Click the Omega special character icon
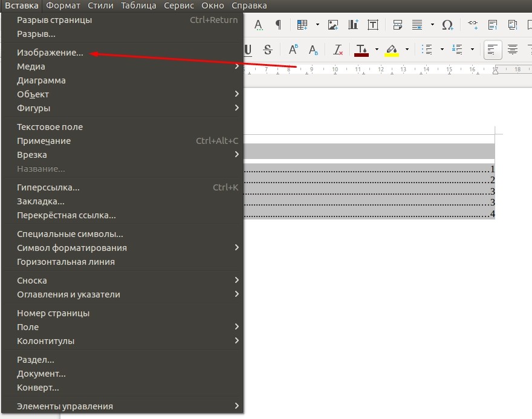Screen dimensions: 532x419 pos(447,25)
